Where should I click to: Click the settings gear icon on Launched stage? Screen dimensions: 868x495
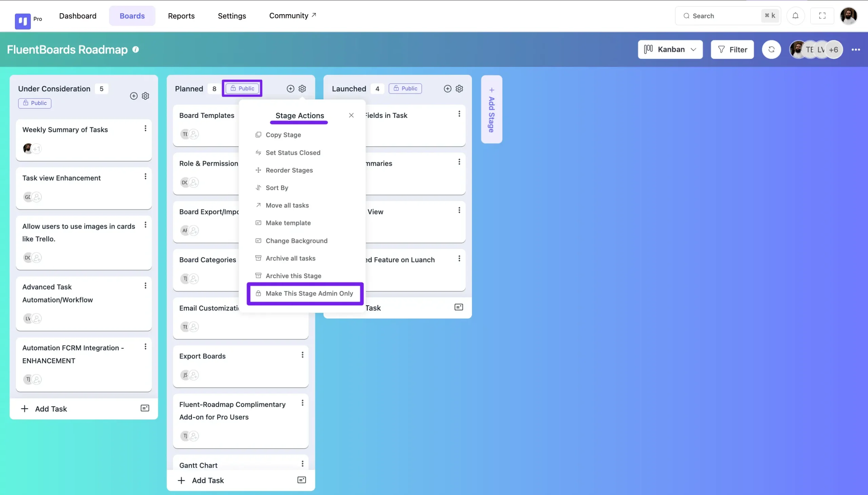(459, 89)
